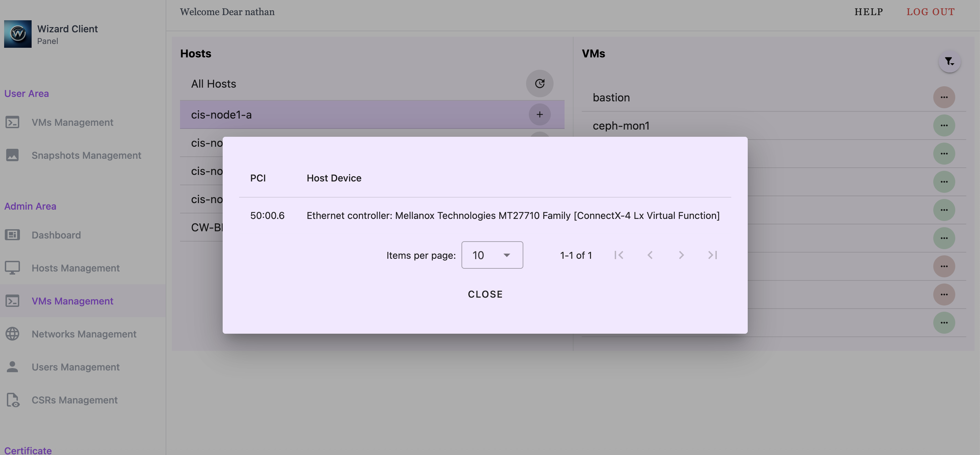
Task: Open Networks Management
Action: tap(84, 334)
